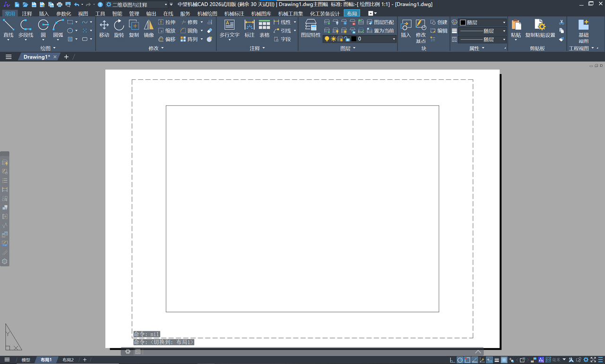The width and height of the screenshot is (605, 364).
Task: Toggle polar tracking in status bar
Action: (460, 360)
